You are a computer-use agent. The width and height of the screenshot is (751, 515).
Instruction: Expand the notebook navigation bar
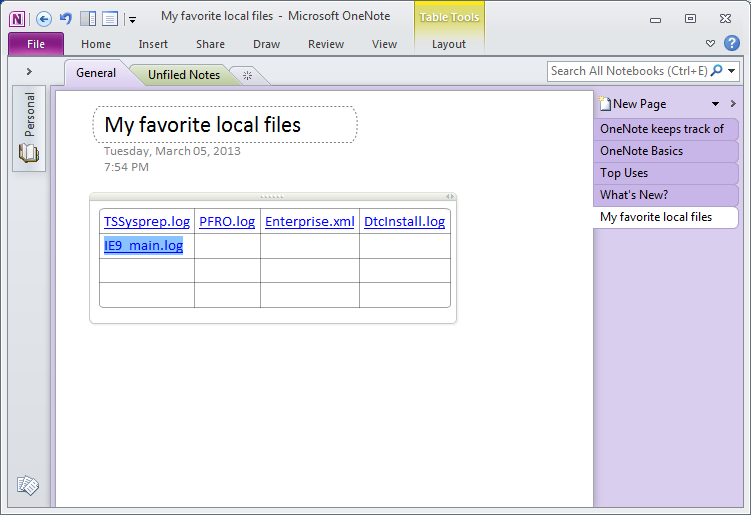click(29, 71)
